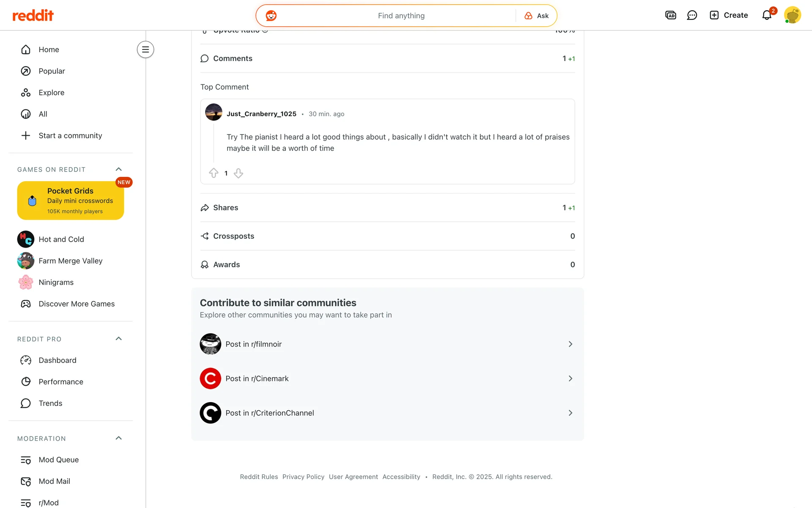Open the chat icon
The width and height of the screenshot is (812, 508).
click(x=692, y=15)
